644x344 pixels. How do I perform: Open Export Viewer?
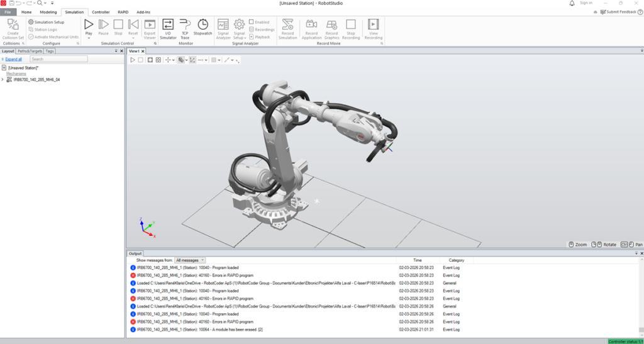[150, 29]
